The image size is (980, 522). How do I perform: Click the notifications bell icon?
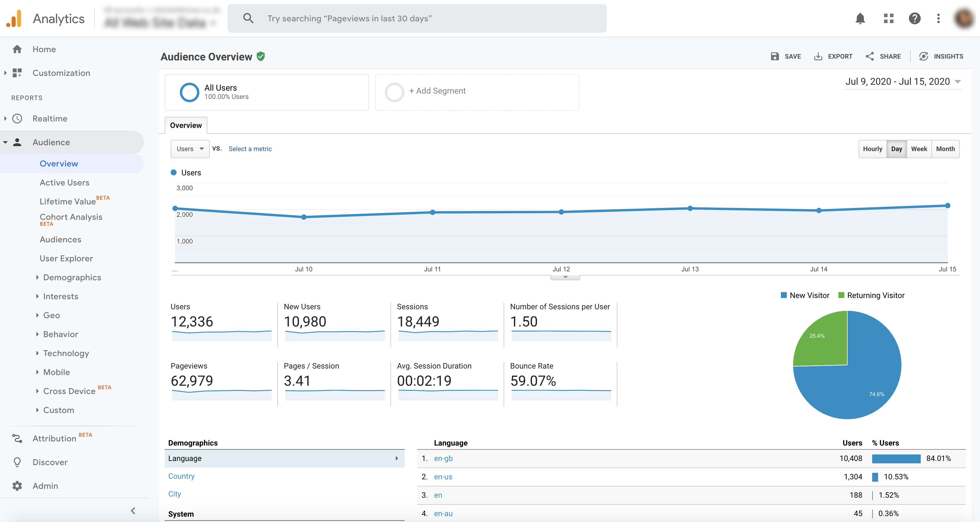point(860,18)
